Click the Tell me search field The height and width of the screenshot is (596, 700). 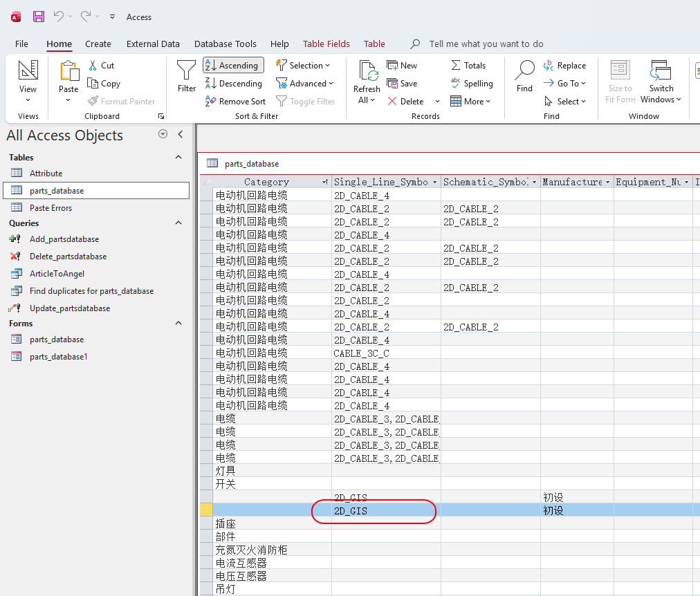486,44
